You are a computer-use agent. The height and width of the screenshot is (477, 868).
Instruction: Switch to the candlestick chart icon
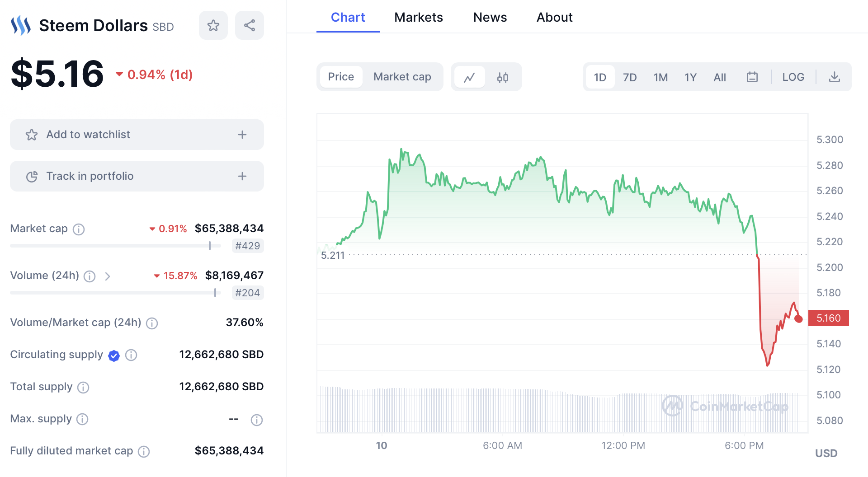pyautogui.click(x=503, y=77)
